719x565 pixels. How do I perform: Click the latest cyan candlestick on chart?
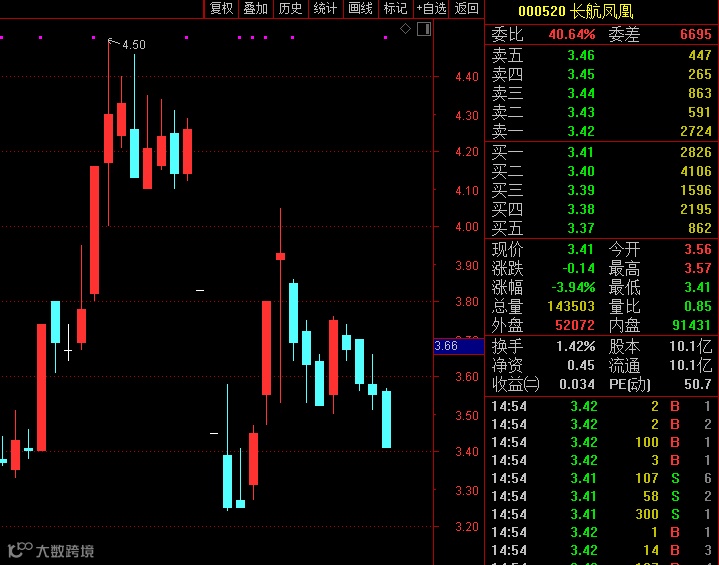point(387,419)
